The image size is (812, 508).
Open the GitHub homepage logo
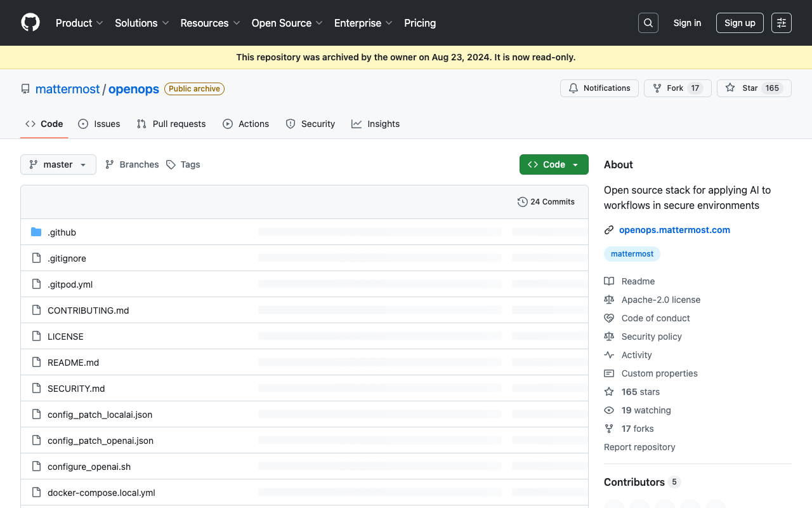30,23
